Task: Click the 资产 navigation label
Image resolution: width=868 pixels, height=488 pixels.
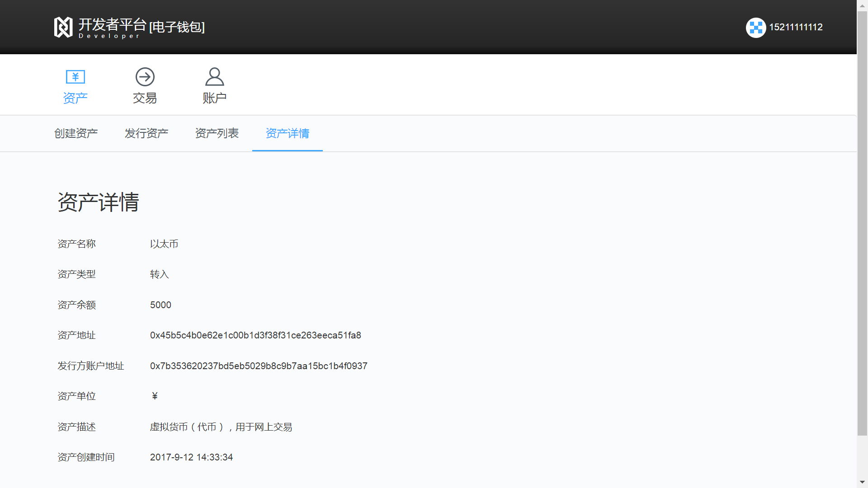Action: (x=75, y=98)
